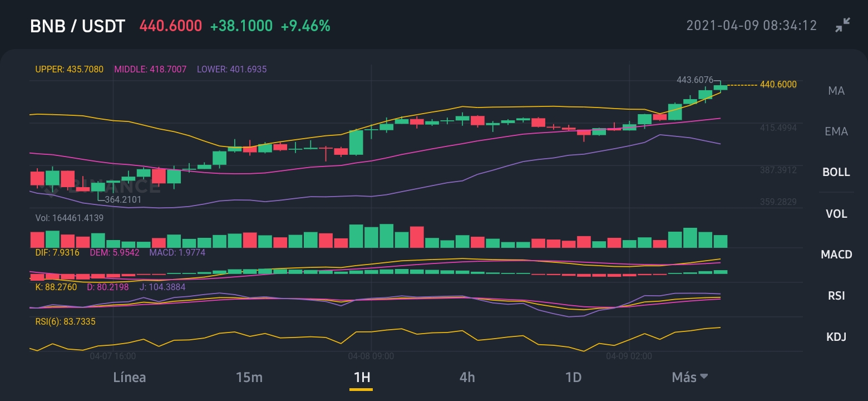Click the +9.46% percentage change
Image resolution: width=868 pixels, height=401 pixels.
tap(305, 26)
